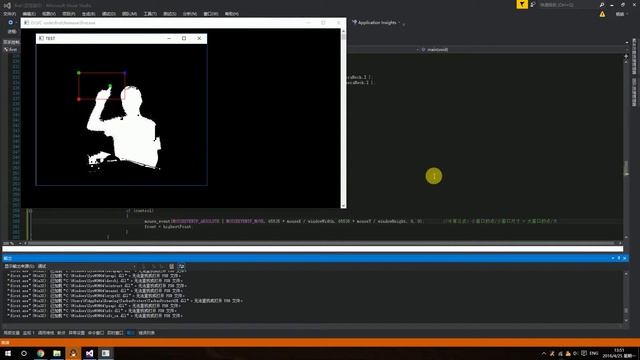The width and height of the screenshot is (640, 360).
Task: Click the blue navigate-back arrow toolbar icon
Action: [11, 22]
